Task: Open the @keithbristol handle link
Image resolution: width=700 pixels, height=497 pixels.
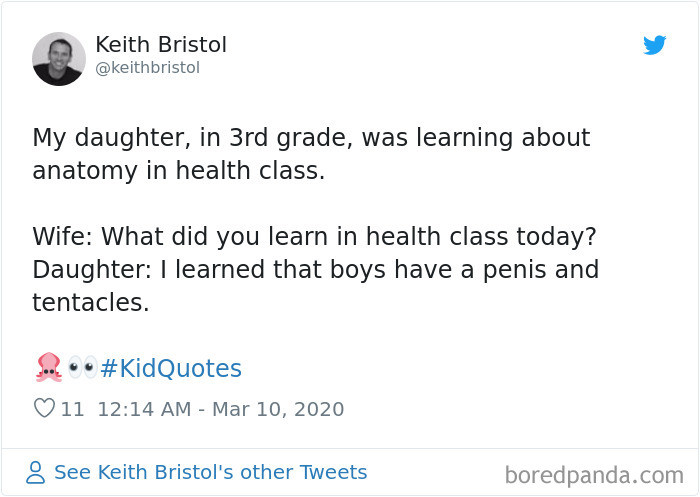Action: 148,68
